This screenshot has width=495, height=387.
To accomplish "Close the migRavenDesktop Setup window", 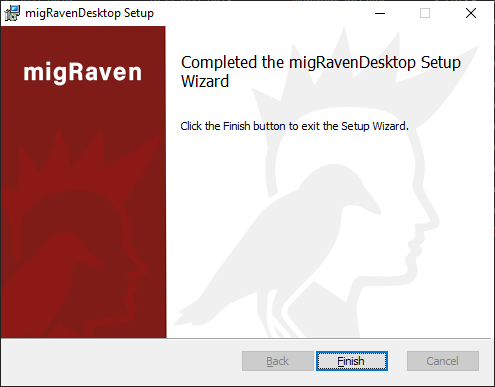I will pos(471,13).
